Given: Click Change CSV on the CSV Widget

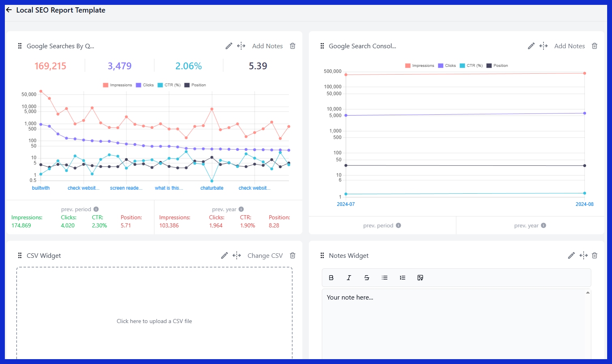Looking at the screenshot, I should [x=265, y=256].
